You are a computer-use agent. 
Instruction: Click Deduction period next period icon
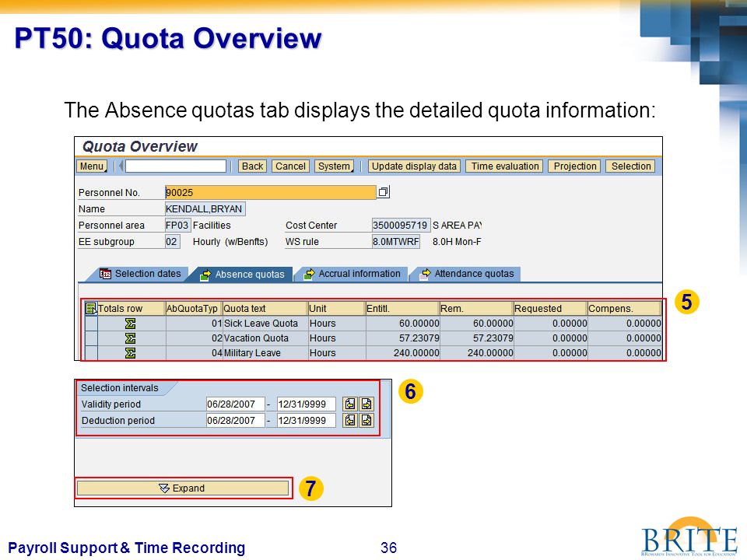pyautogui.click(x=366, y=420)
